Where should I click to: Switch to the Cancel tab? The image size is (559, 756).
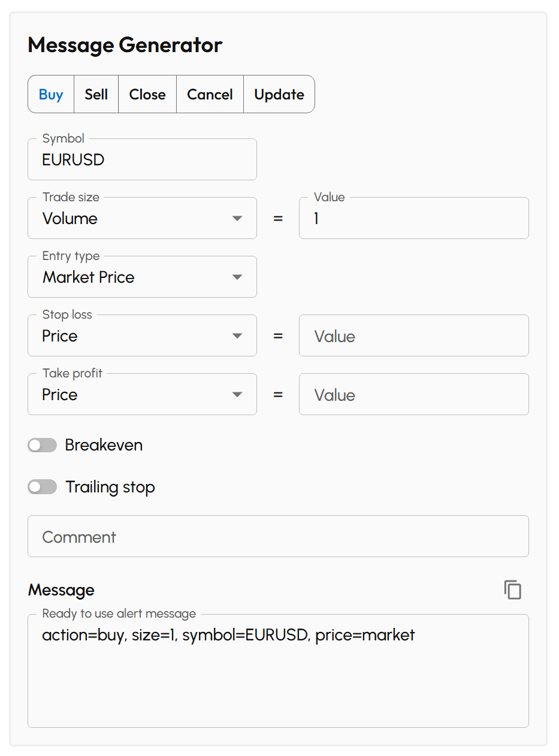pyautogui.click(x=210, y=94)
